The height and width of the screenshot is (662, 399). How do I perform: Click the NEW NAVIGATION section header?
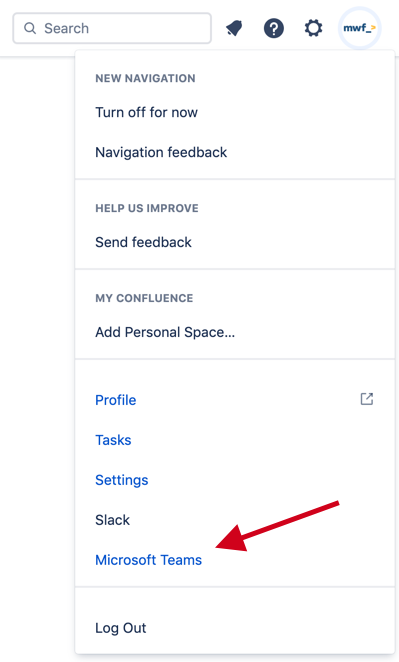click(145, 78)
